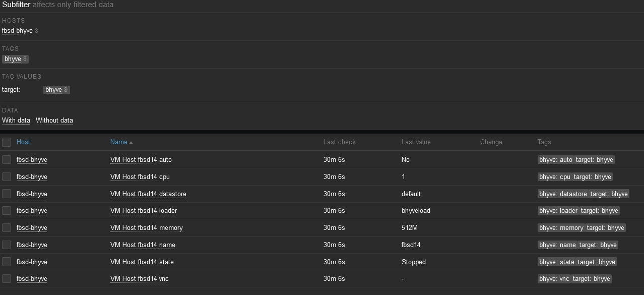Click the 'bhyve: memory' tag
Viewport: 644px width, 295px height.
(561, 227)
